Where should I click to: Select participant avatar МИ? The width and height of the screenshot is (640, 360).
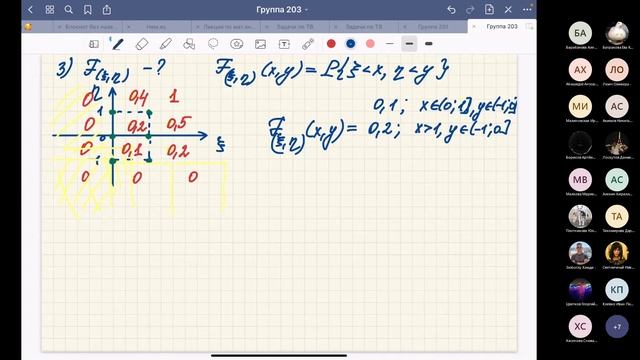coord(580,107)
